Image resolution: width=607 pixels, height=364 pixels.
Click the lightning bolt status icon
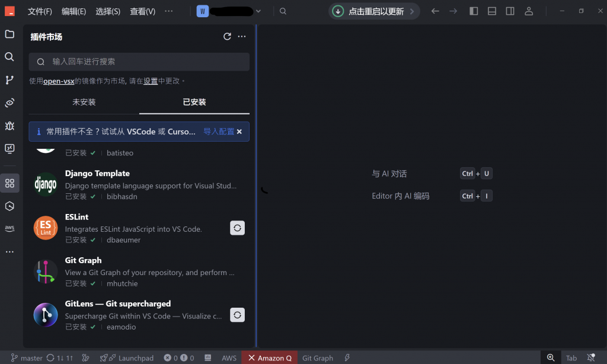(x=347, y=358)
